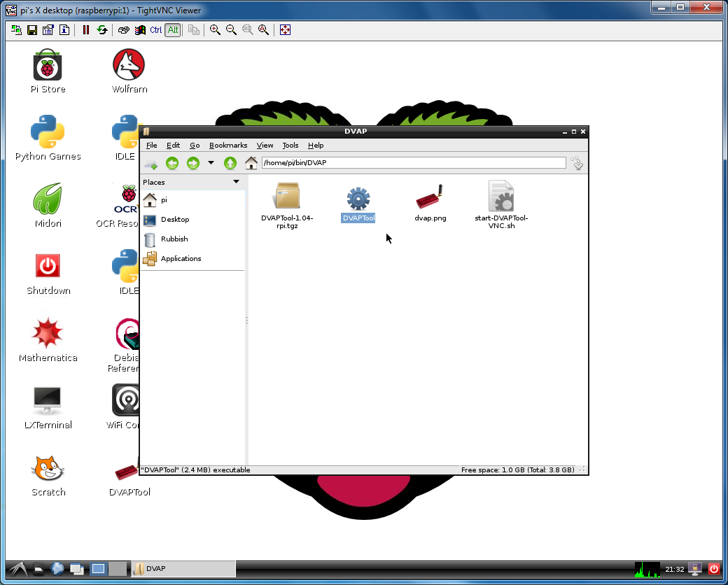
Task: Send the Windows Start key icon
Action: coord(140,30)
